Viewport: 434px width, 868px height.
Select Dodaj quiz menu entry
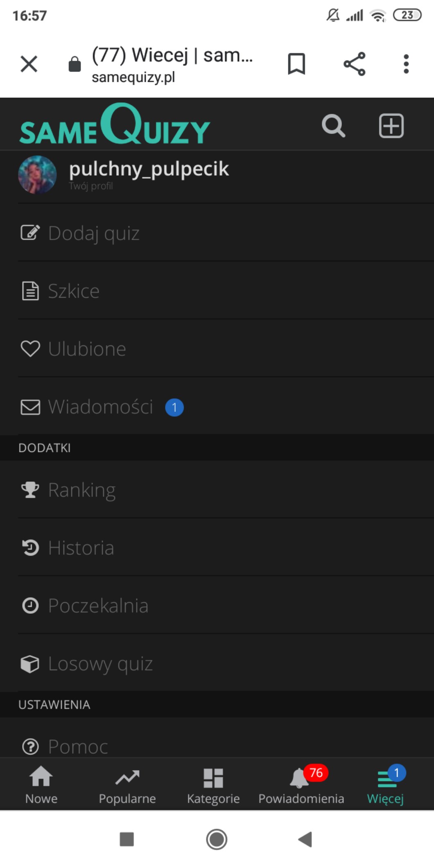(94, 233)
